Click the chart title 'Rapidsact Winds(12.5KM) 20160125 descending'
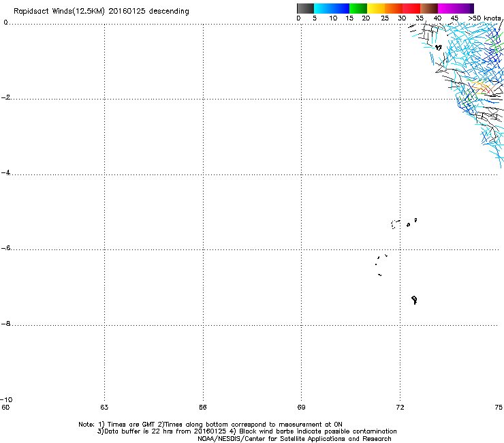This screenshot has height=443, width=504. pos(101,12)
